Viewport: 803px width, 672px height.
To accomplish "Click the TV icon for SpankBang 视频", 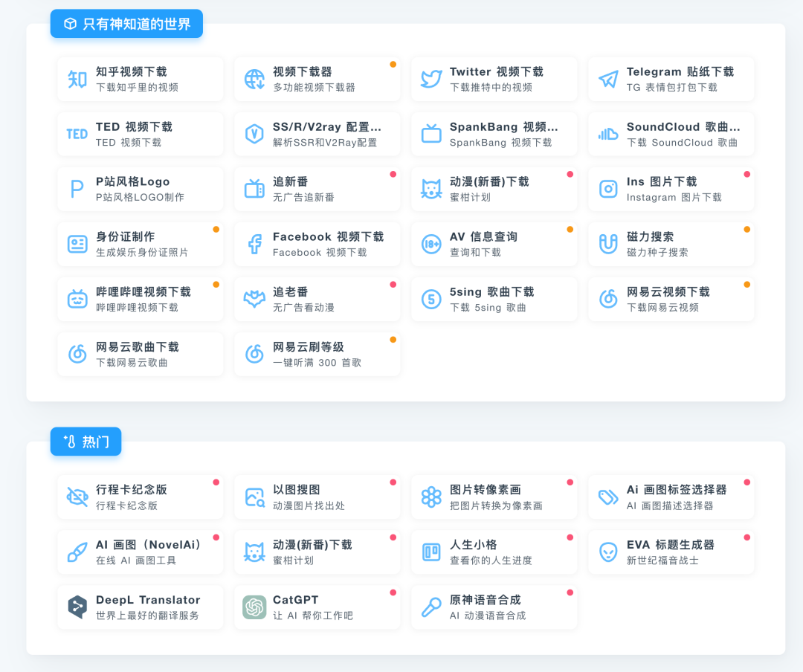I will click(431, 134).
